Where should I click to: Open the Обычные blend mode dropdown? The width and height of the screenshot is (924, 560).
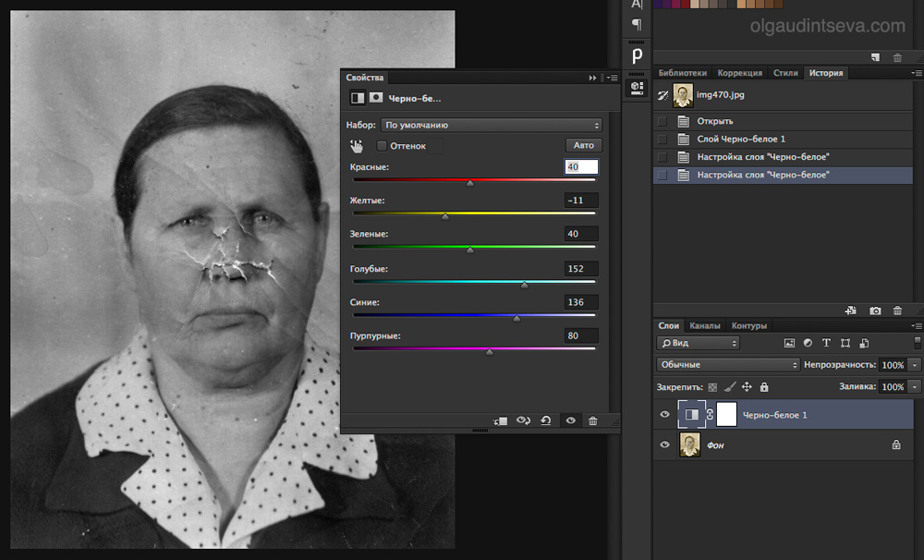[727, 365]
